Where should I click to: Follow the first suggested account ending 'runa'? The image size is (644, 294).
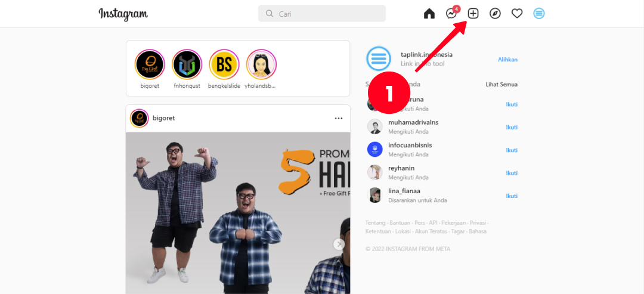tap(512, 104)
